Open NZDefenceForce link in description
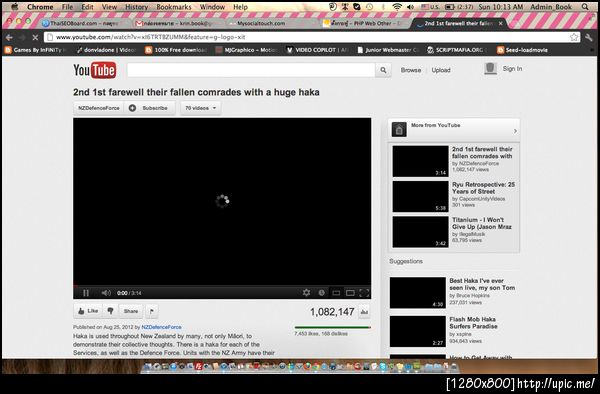The image size is (600, 394). click(x=161, y=327)
